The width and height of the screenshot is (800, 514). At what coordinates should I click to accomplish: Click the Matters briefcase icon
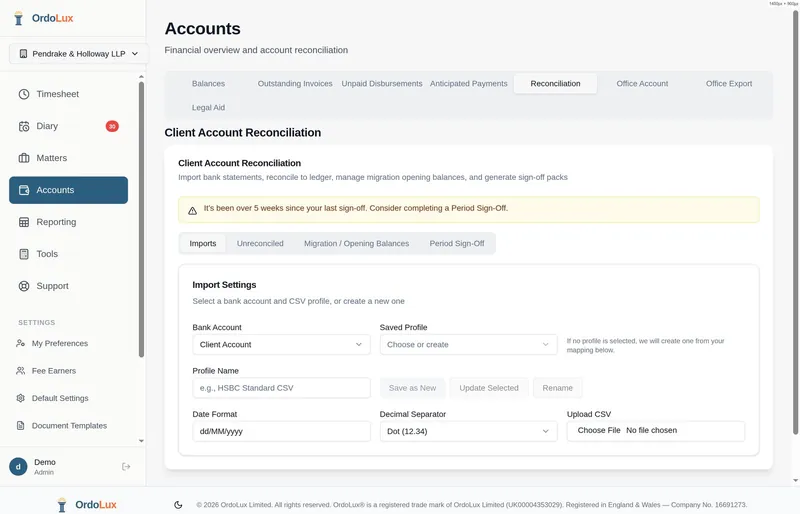tap(24, 158)
